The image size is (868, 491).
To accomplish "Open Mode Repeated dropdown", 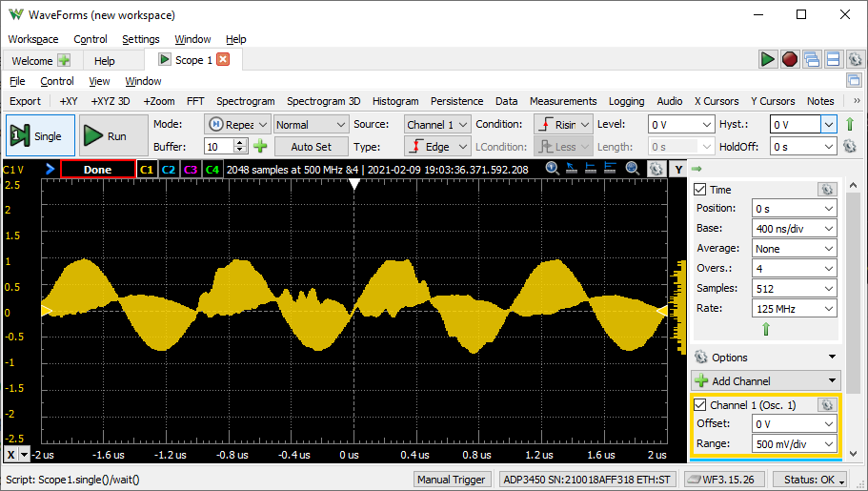I will (237, 125).
